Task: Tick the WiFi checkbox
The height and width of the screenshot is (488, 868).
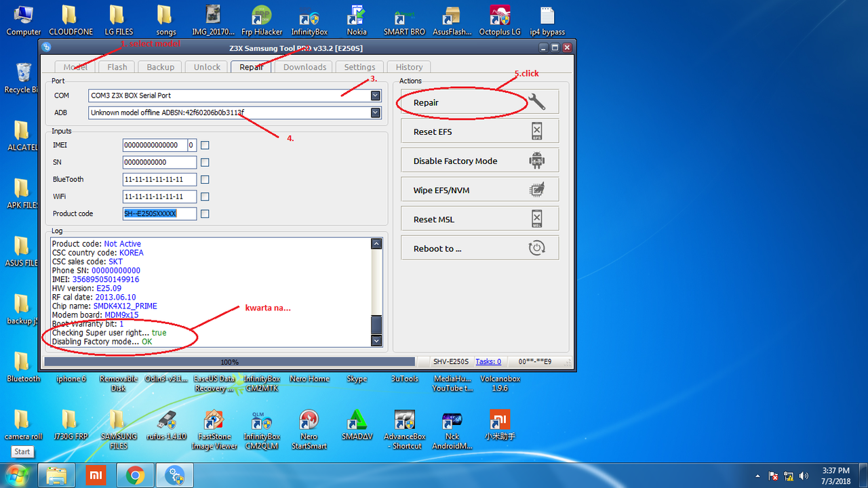Action: coord(205,197)
